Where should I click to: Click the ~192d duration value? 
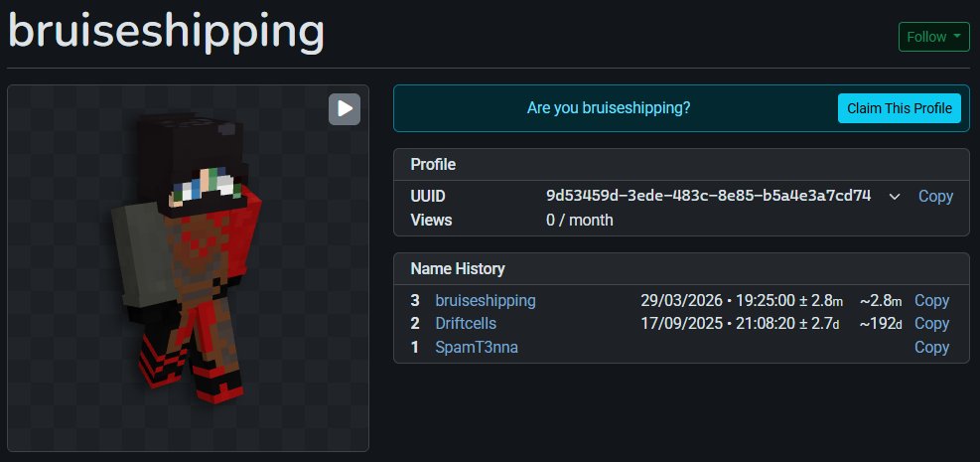[881, 324]
